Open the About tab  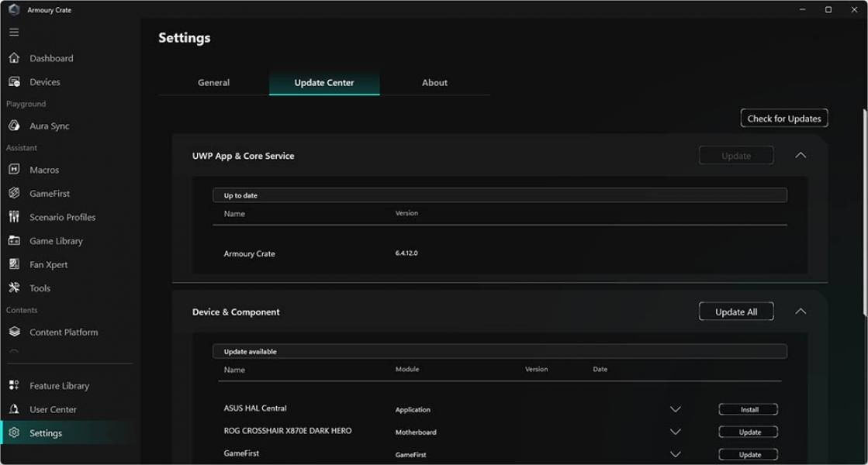tap(434, 82)
